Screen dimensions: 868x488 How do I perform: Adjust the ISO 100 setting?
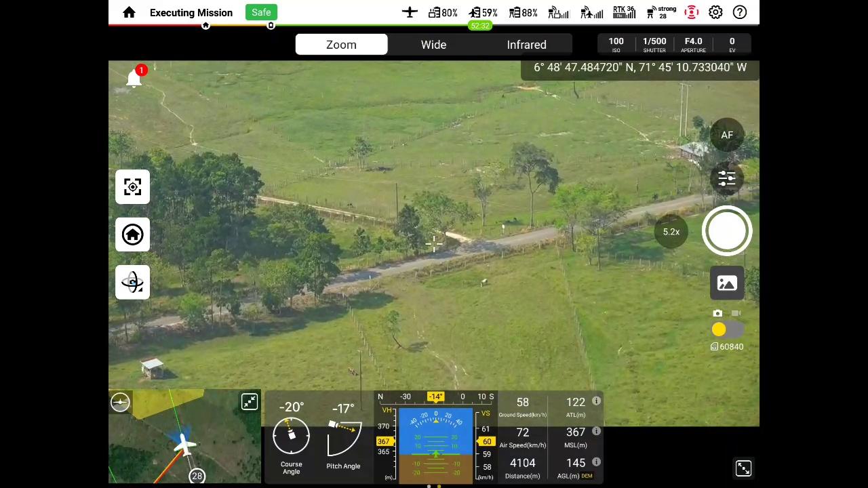click(x=616, y=45)
